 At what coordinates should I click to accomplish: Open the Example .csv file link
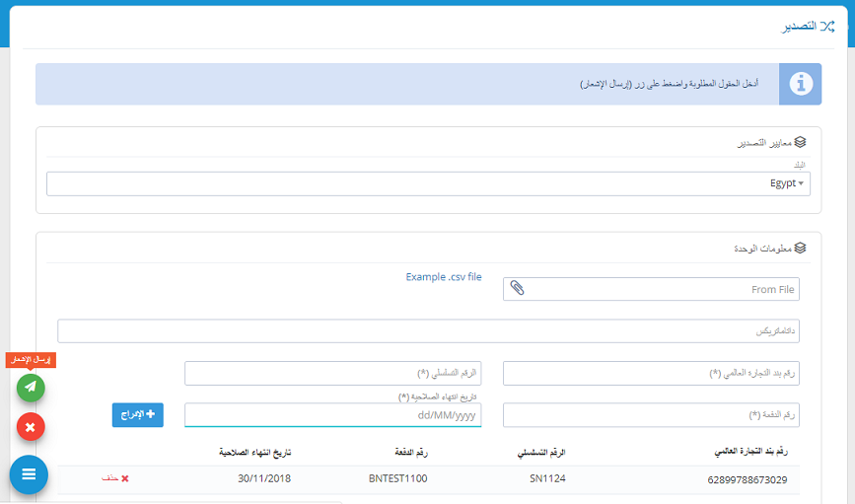[x=443, y=277]
